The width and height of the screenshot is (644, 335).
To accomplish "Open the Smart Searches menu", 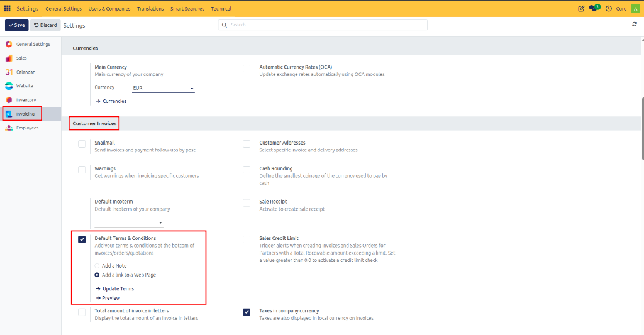I will point(187,9).
